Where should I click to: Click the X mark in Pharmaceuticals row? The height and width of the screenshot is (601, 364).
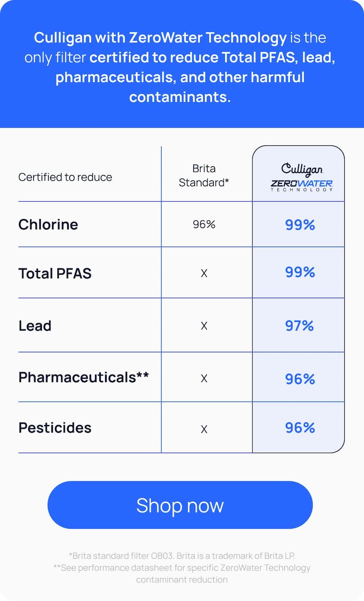pos(204,378)
